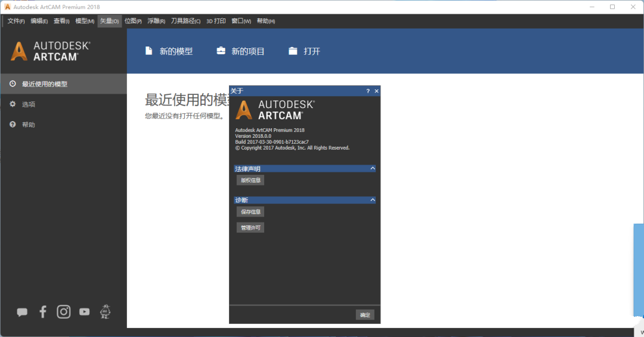Image resolution: width=644 pixels, height=337 pixels.
Task: Click the ArtCAM logo in the 关于 dialog
Action: pos(275,110)
